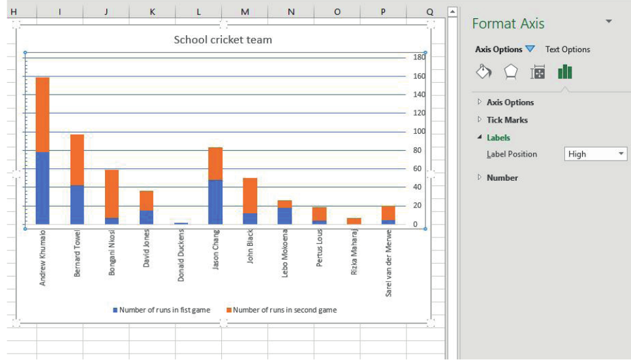Select Bernard Towel's orange bar segment
Image resolution: width=631 pixels, height=364 pixels.
(x=77, y=160)
